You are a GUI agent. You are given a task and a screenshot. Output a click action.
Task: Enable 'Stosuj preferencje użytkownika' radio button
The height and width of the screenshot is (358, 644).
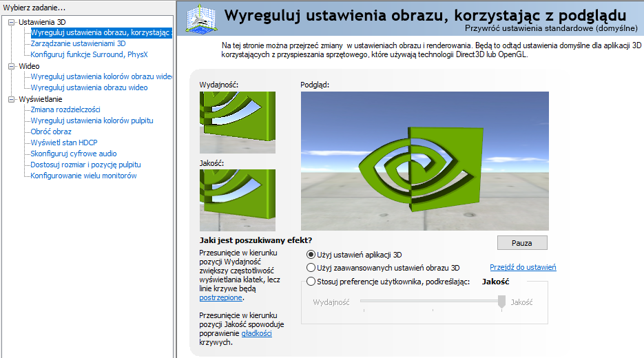click(311, 282)
